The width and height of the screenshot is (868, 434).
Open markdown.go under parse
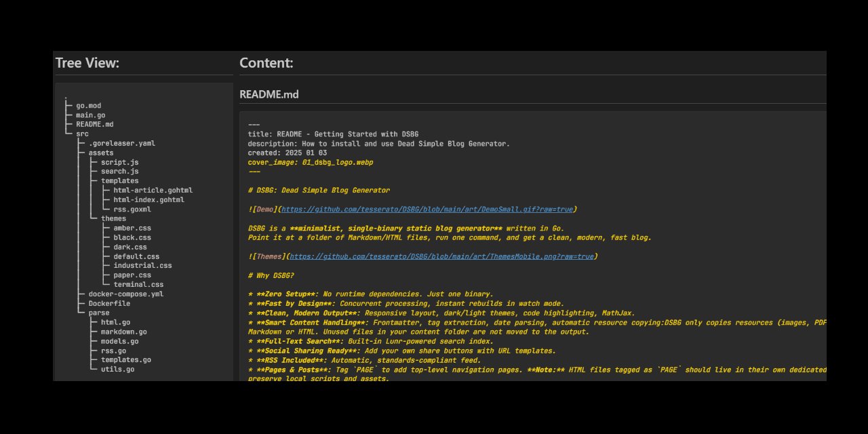pos(124,331)
